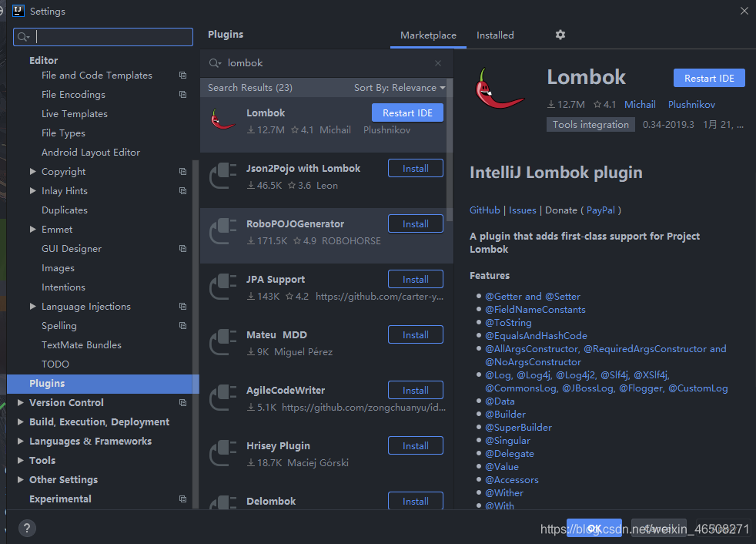Click the plugin results list scrollbar
Viewport: 756px width, 544px height.
[450, 149]
